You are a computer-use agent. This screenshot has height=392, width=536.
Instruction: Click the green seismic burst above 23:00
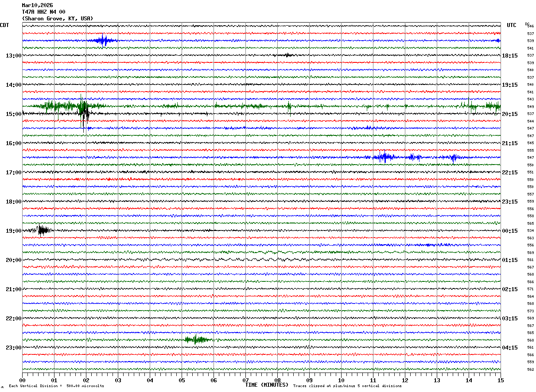tap(197, 340)
